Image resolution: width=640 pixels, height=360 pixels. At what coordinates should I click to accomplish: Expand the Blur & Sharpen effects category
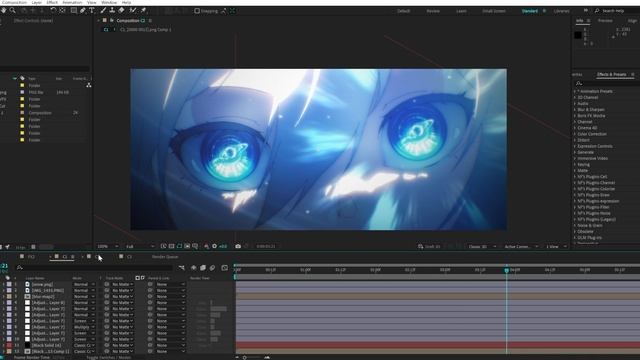click(575, 109)
